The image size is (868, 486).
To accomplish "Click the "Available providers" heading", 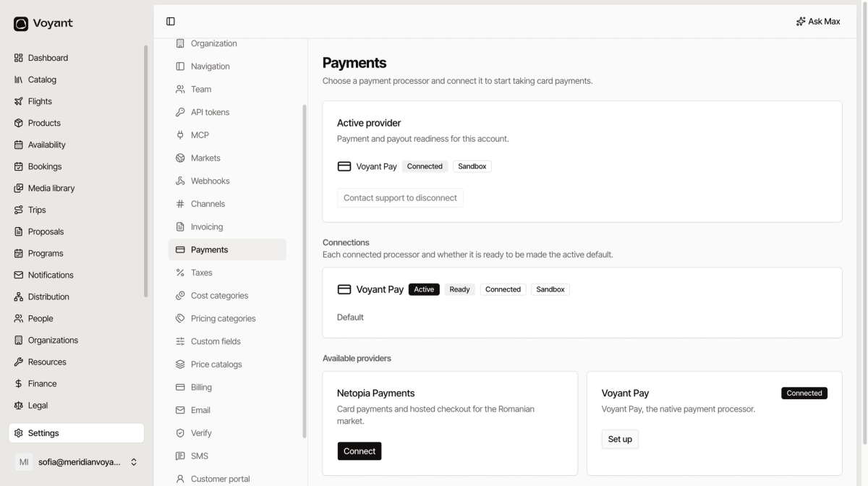I will click(357, 359).
